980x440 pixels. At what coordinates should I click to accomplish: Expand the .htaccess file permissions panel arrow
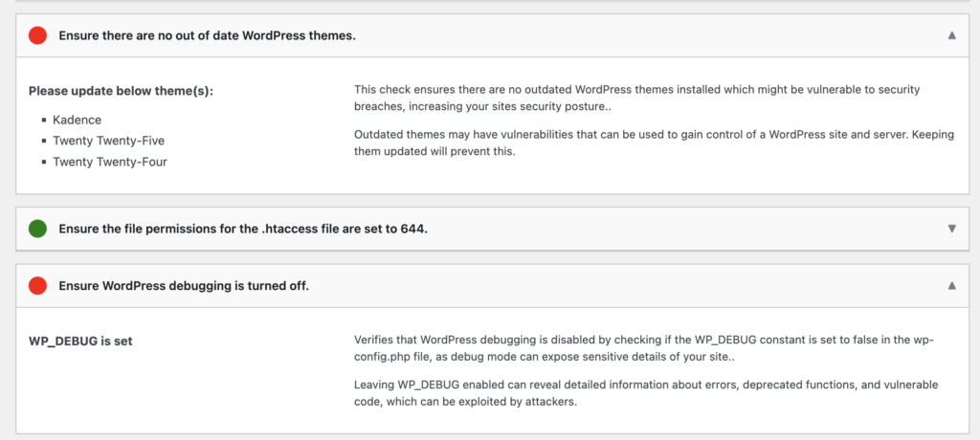tap(951, 229)
